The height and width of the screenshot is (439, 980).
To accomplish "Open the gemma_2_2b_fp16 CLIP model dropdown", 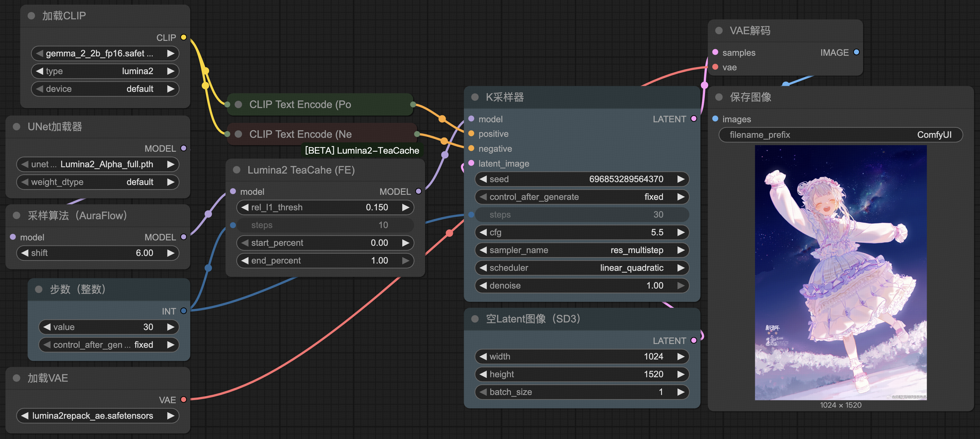I will (105, 53).
